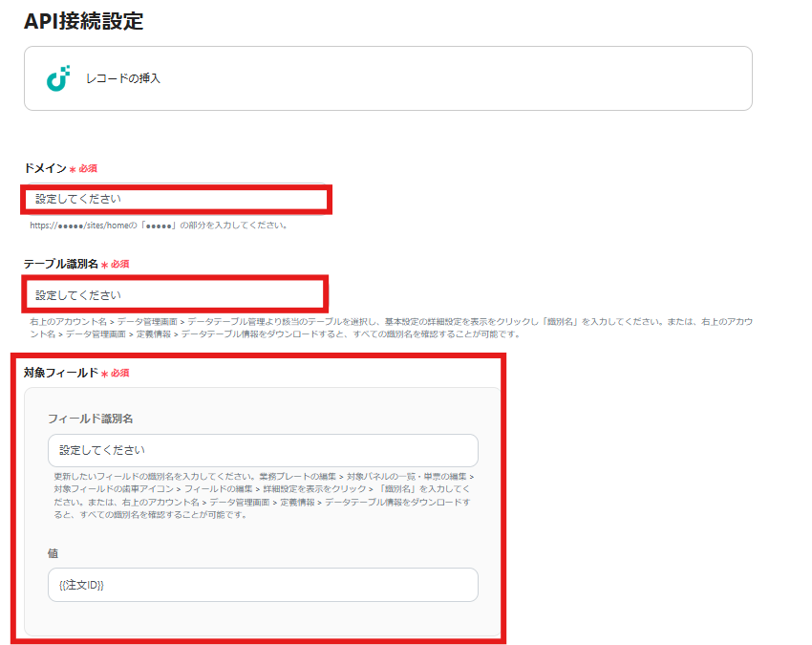The width and height of the screenshot is (812, 645).
Task: Click the 値 label
Action: [x=53, y=553]
